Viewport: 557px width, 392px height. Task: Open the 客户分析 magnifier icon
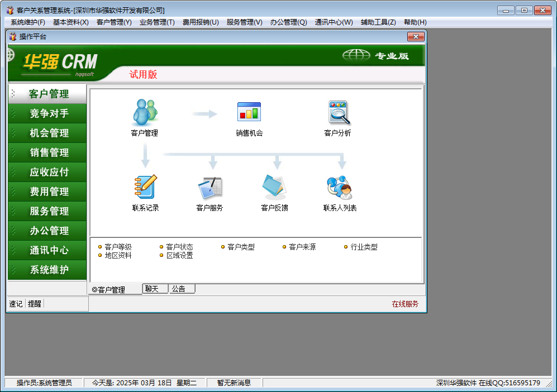339,112
